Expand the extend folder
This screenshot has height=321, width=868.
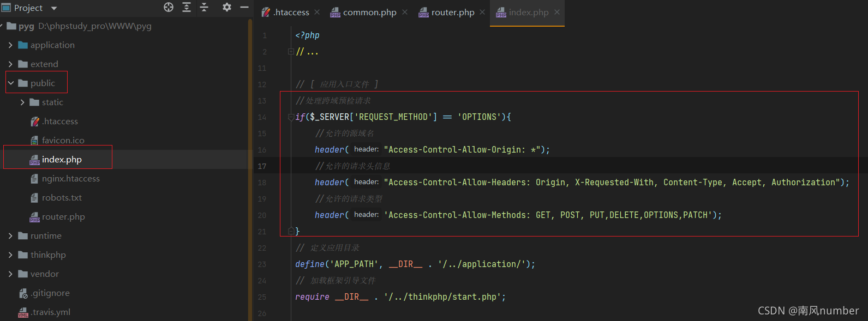pos(10,64)
